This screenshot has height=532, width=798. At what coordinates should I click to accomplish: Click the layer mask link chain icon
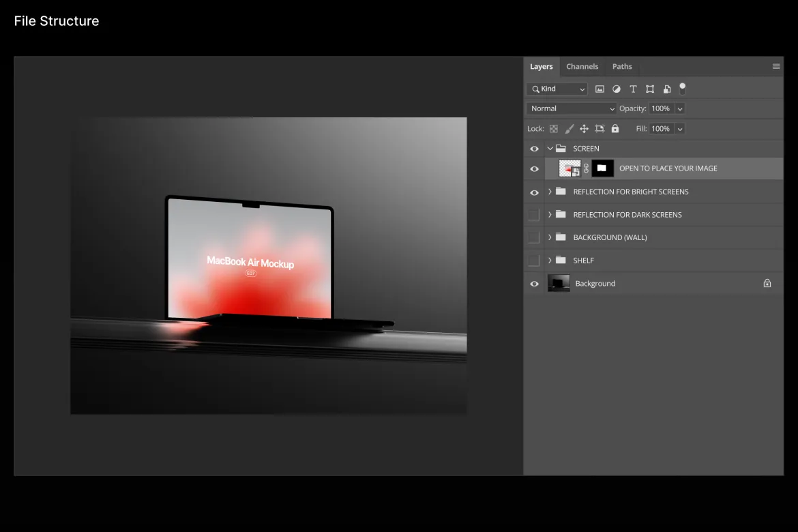pyautogui.click(x=587, y=168)
